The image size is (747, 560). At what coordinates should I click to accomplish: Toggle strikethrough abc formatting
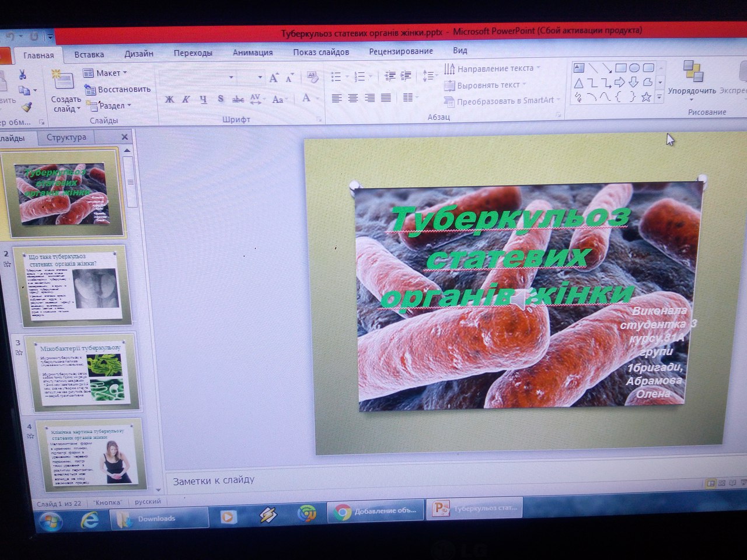point(238,99)
